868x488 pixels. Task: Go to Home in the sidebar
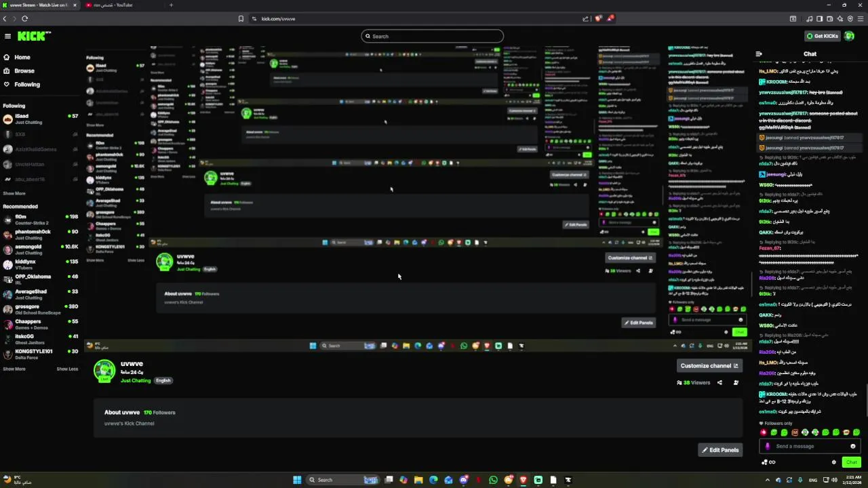tap(18, 58)
